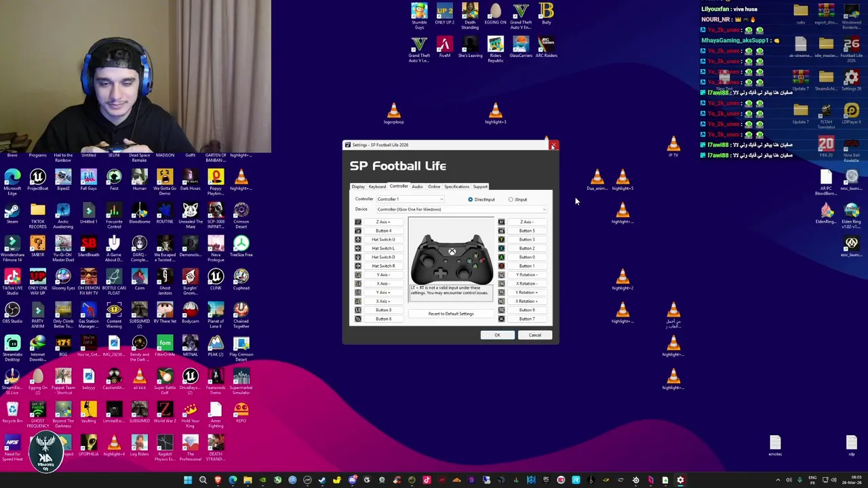The image size is (868, 488).
Task: Open the Need for Speed Heat shortcut
Action: (12, 447)
